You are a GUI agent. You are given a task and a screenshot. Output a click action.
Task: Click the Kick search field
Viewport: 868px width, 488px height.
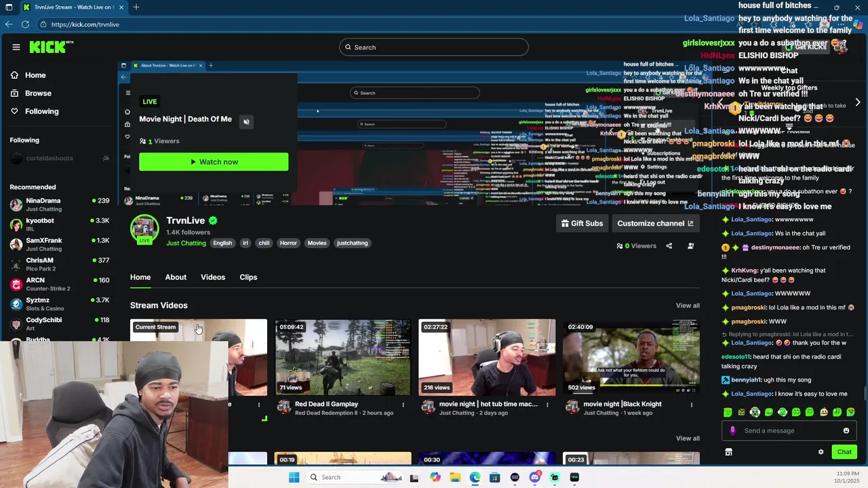coord(434,47)
